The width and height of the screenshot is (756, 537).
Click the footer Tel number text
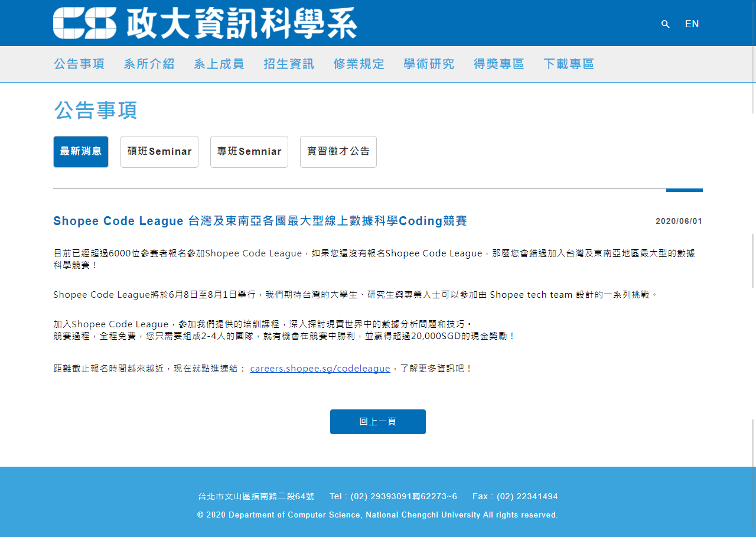[x=393, y=496]
